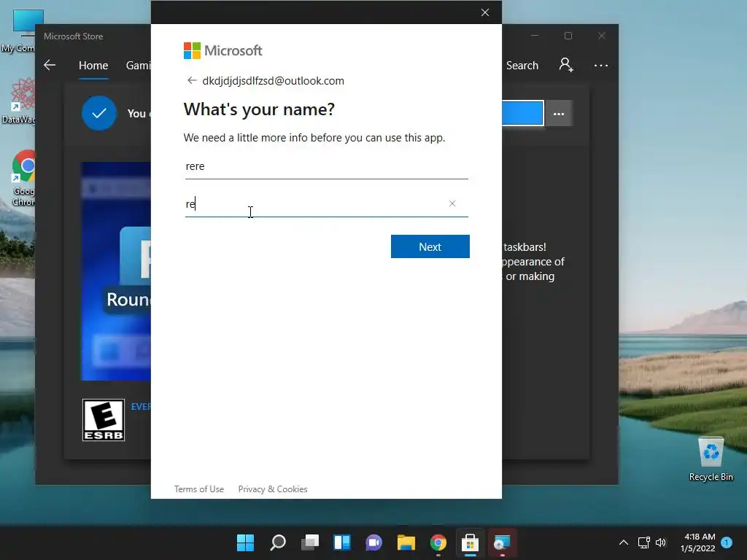Open the notification badge in the taskbar corner
The image size is (747, 560).
point(727,542)
